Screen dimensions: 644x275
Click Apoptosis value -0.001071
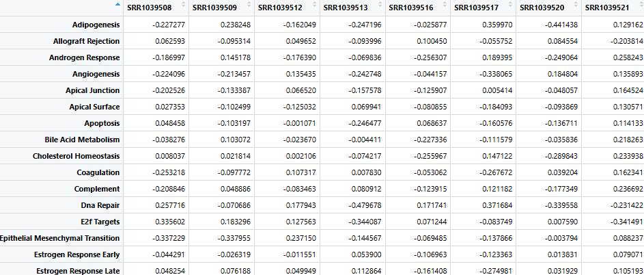pyautogui.click(x=299, y=124)
